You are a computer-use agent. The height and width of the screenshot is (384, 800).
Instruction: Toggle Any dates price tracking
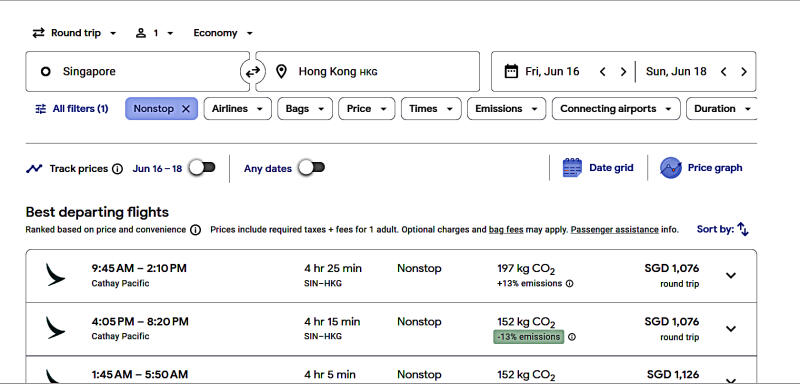(x=312, y=168)
